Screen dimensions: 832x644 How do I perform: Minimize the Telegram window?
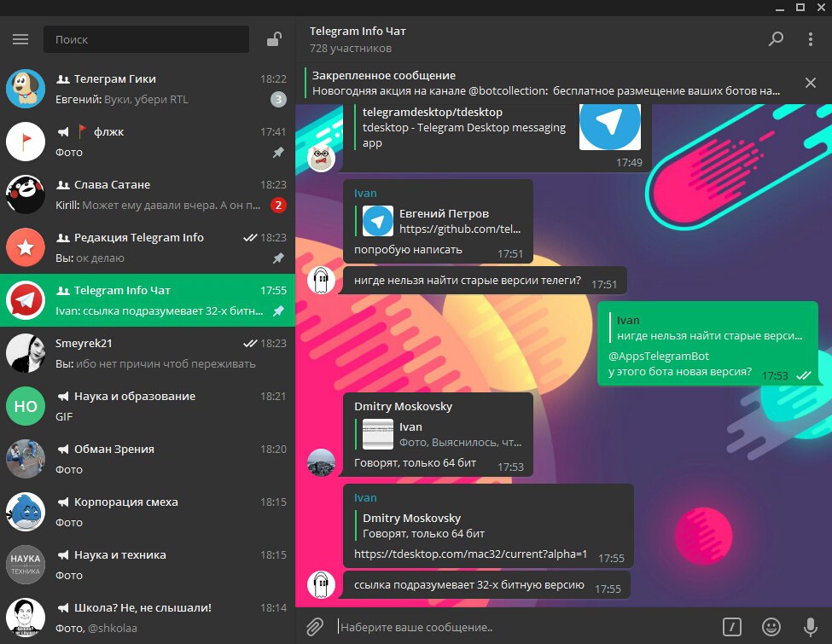pos(779,8)
